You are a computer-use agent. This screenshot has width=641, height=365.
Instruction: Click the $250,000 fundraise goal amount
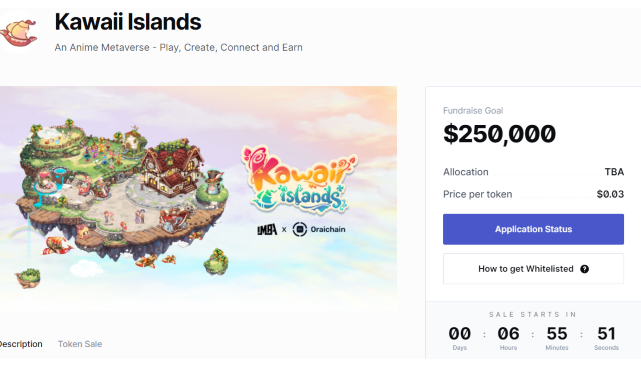(499, 134)
